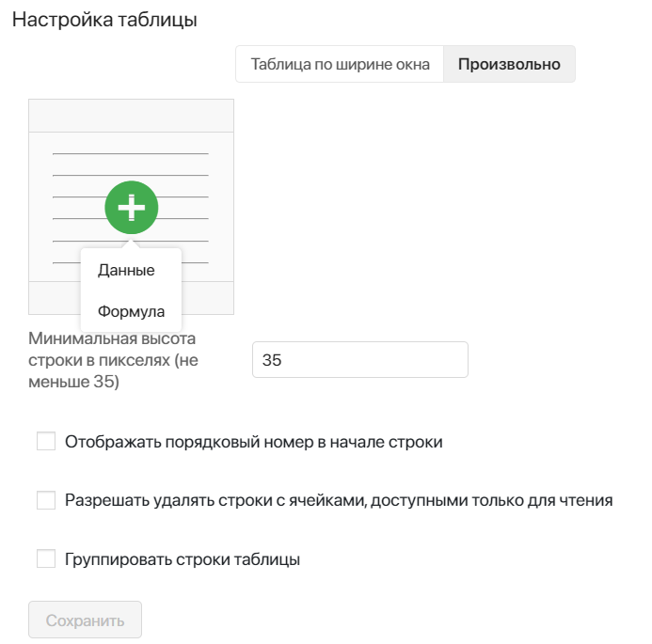This screenshot has height=644, width=652.
Task: Click the Минимальная высота строки label
Action: pyautogui.click(x=113, y=360)
